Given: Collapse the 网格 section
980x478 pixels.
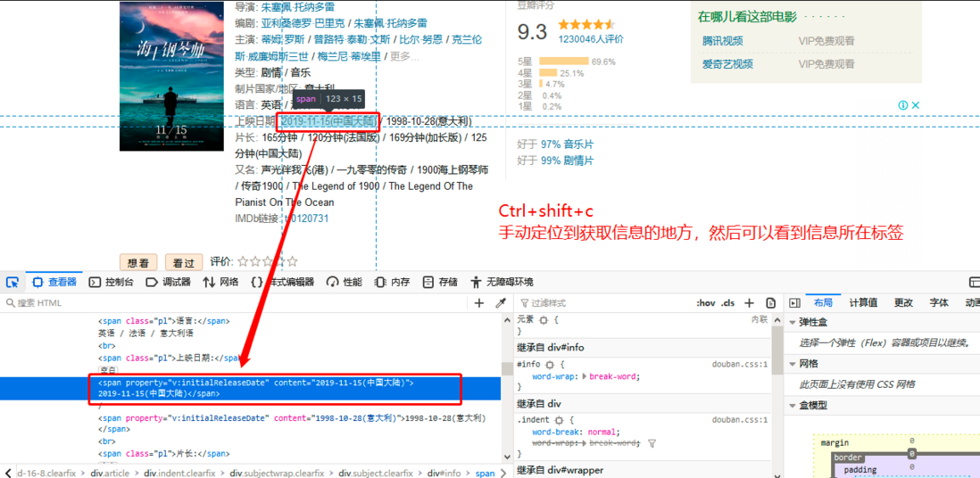Looking at the screenshot, I should pos(793,364).
